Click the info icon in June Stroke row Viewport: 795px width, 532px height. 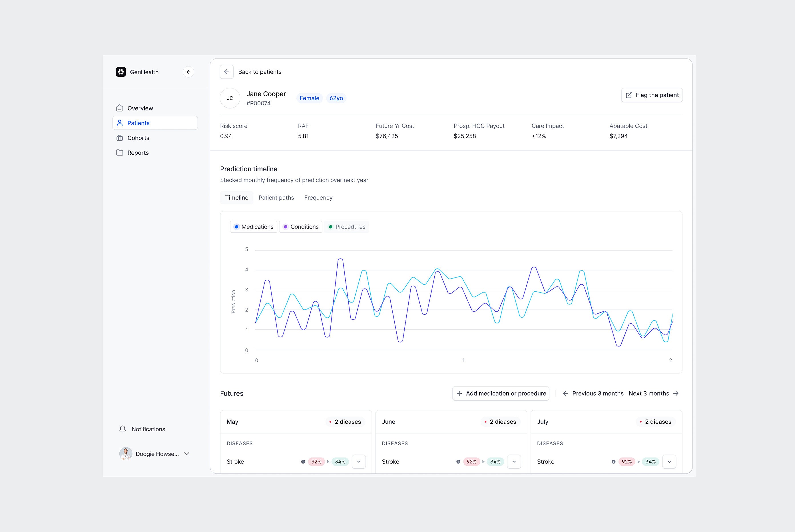coord(458,462)
